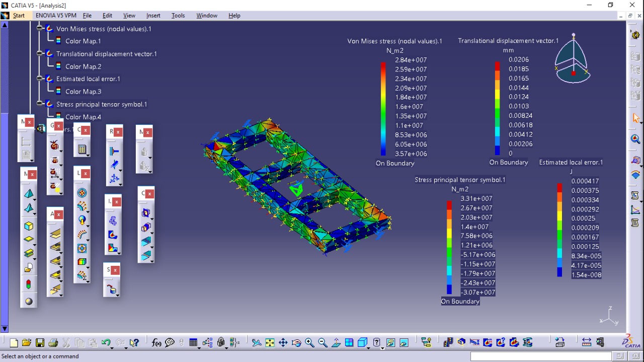Click the Von Mises stress legend title
Viewport: 644px width, 362px height.
[x=395, y=41]
